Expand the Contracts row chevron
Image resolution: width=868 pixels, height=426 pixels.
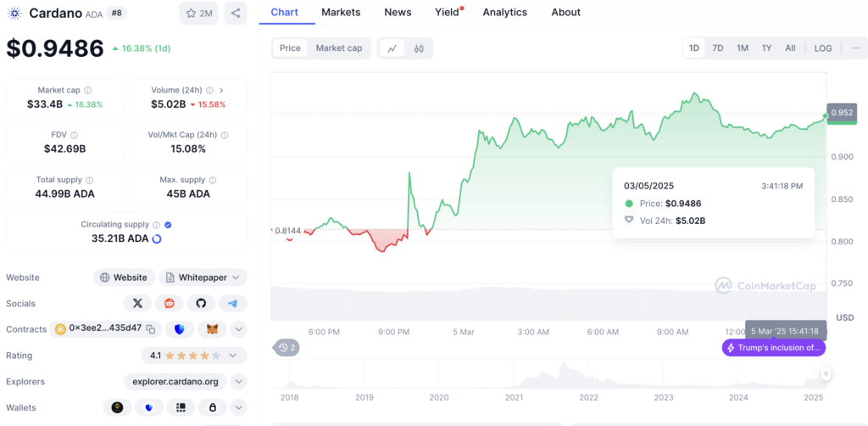point(238,329)
